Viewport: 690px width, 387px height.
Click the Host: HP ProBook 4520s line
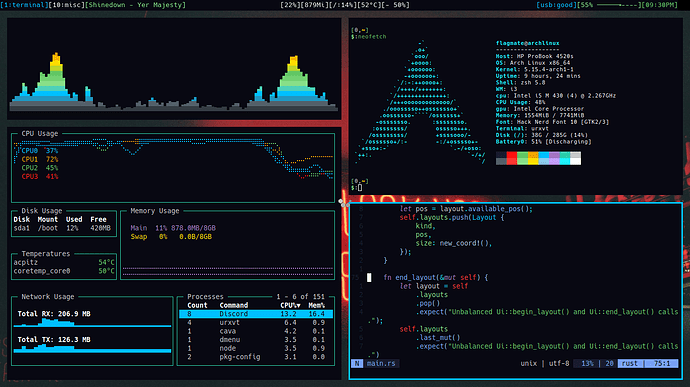click(535, 56)
